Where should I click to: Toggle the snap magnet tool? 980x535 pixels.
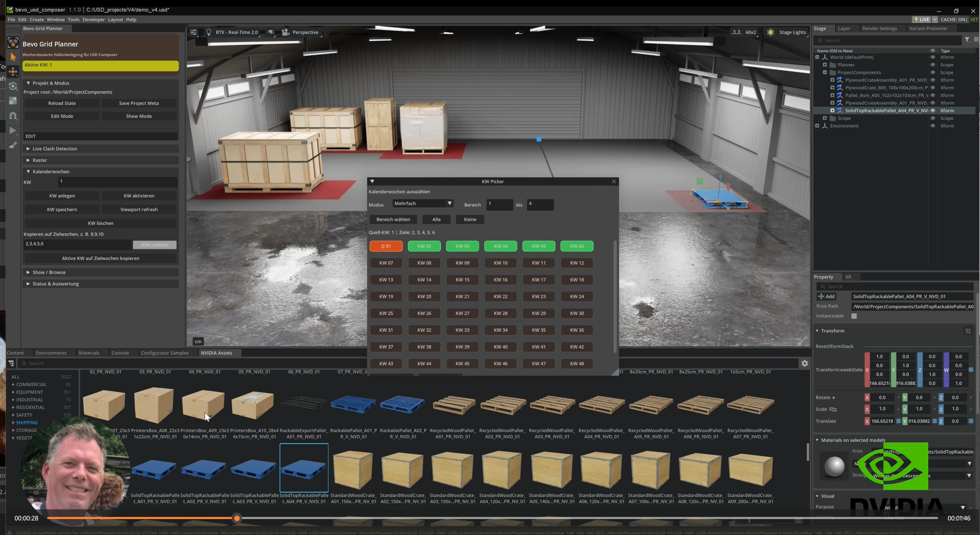[x=13, y=116]
